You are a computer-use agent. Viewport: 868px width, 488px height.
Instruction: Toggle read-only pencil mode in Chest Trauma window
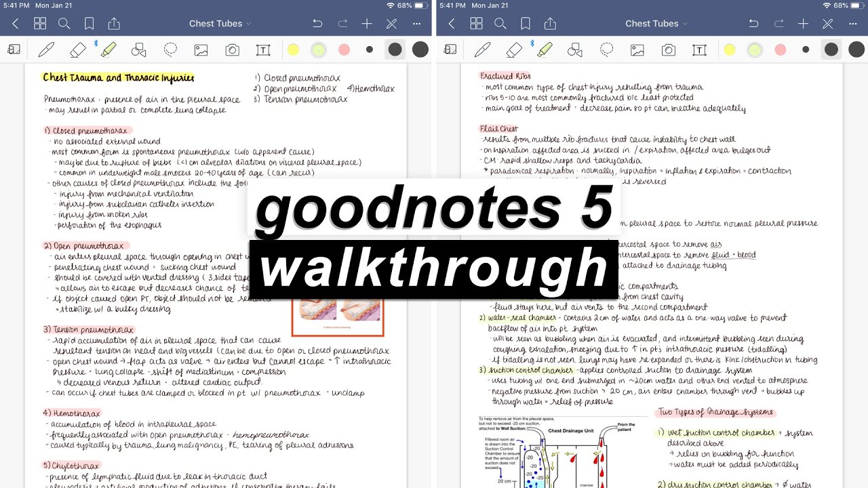pyautogui.click(x=392, y=24)
